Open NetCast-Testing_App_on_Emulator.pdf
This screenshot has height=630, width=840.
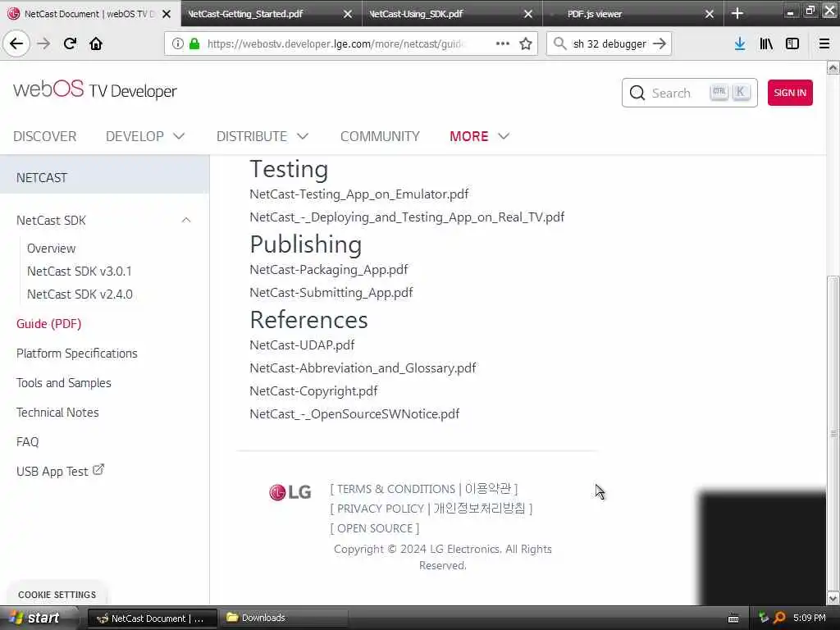(359, 194)
